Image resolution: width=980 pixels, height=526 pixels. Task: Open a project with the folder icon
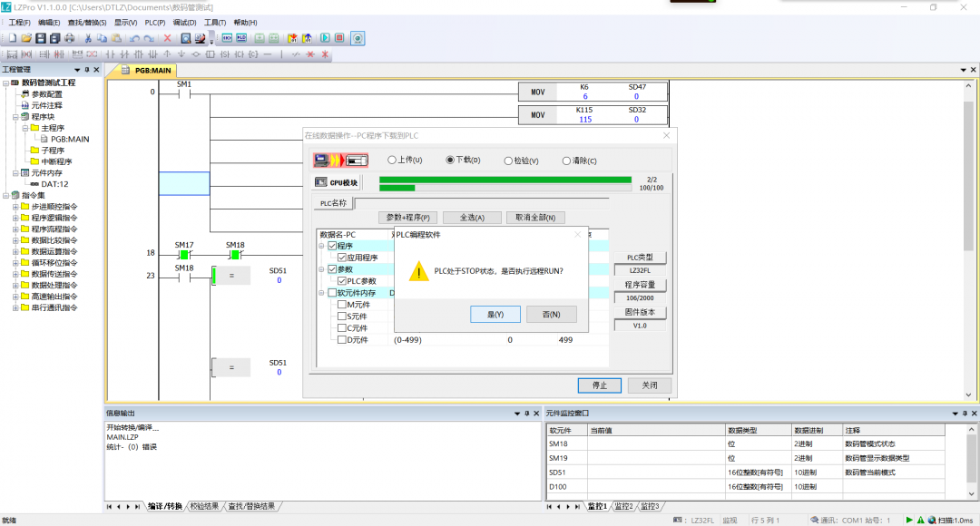coord(26,38)
